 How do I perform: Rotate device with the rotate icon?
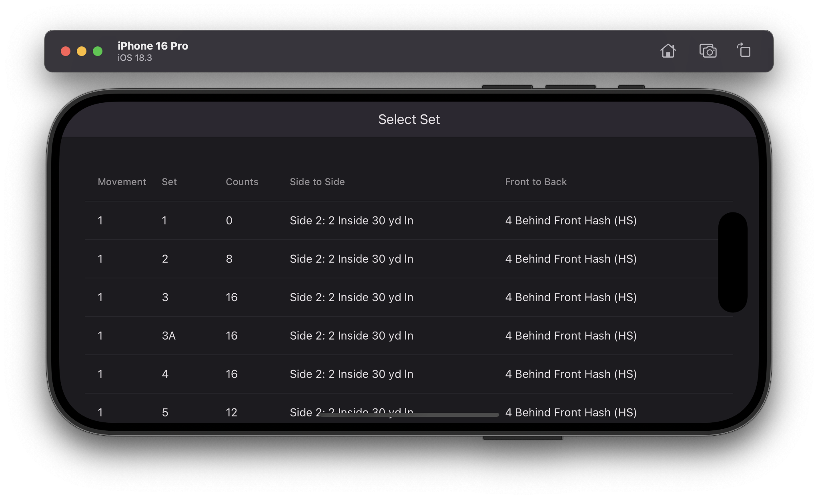pyautogui.click(x=744, y=51)
